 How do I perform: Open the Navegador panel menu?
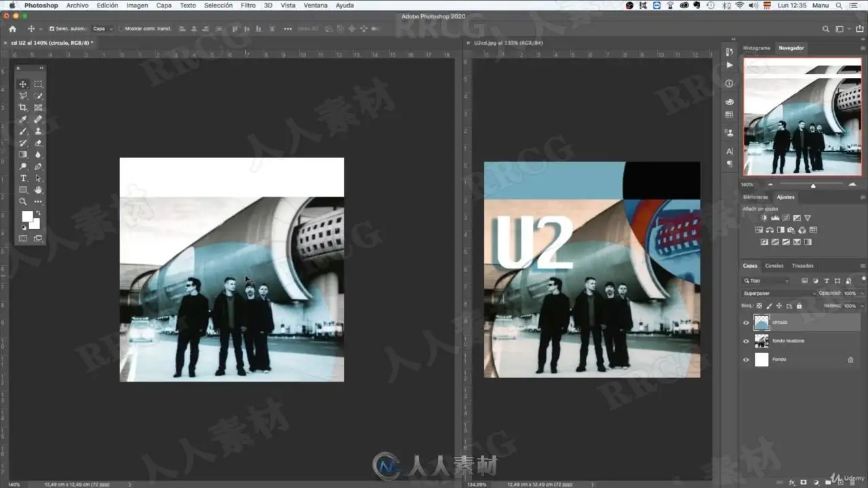[x=863, y=48]
